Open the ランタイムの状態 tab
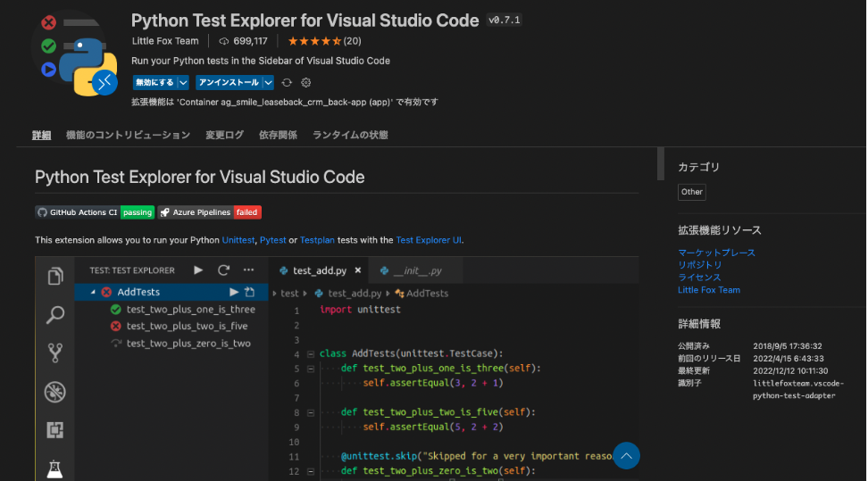868x481 pixels. pos(350,135)
